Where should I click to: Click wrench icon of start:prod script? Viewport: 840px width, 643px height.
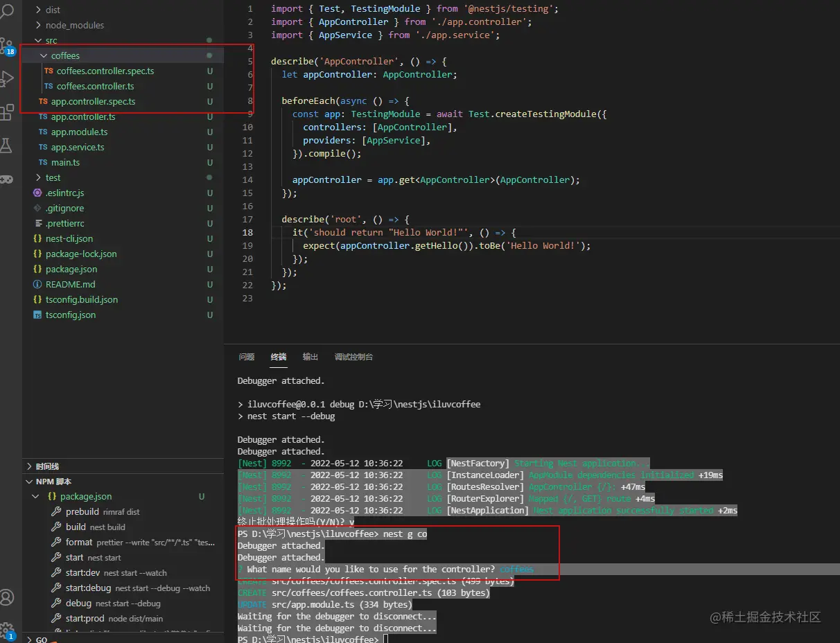click(x=57, y=618)
